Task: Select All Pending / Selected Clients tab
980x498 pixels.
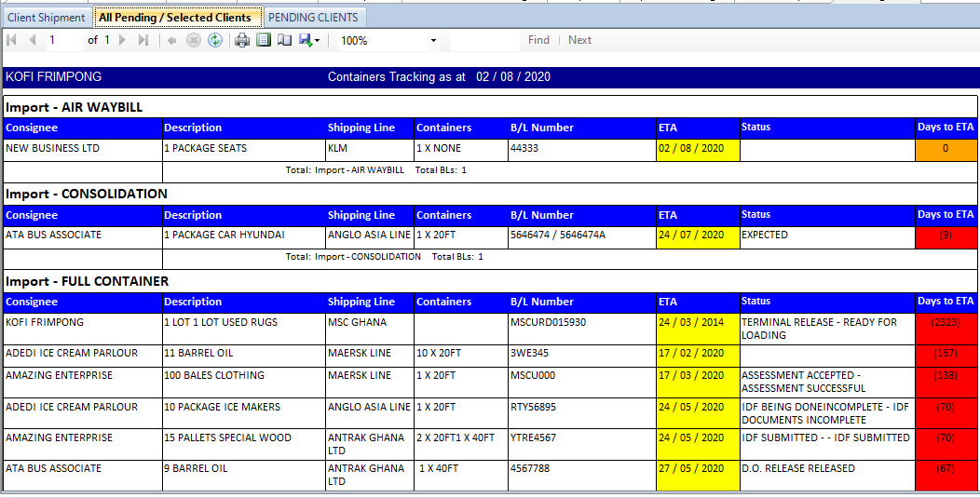Action: point(175,18)
